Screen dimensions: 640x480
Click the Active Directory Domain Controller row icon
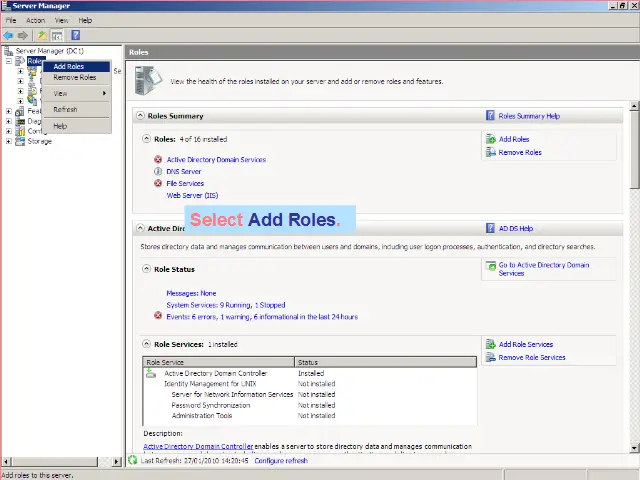click(151, 373)
